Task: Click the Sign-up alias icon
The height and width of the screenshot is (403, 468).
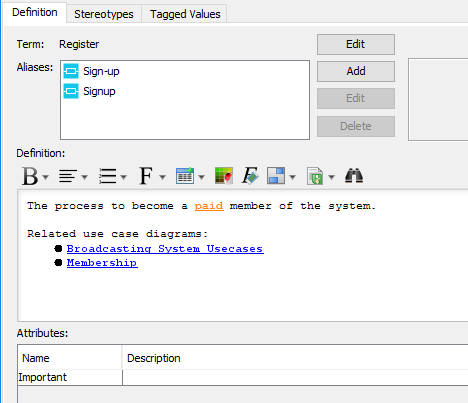Action: click(x=71, y=71)
